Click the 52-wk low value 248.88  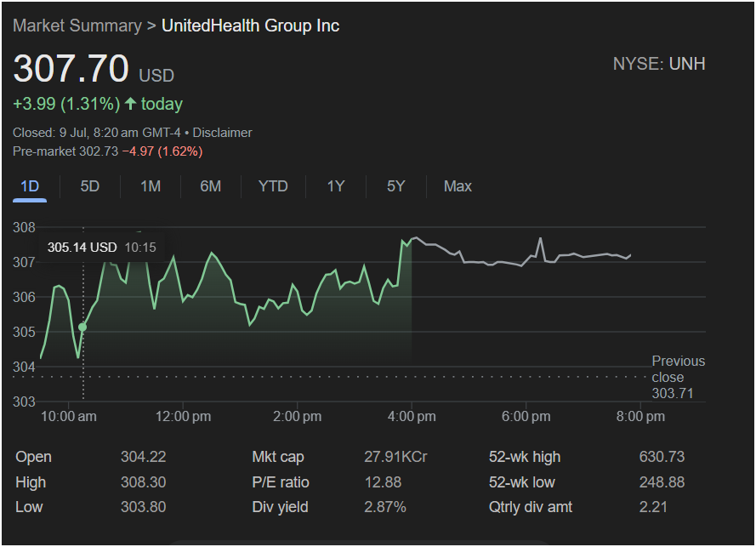(x=662, y=481)
